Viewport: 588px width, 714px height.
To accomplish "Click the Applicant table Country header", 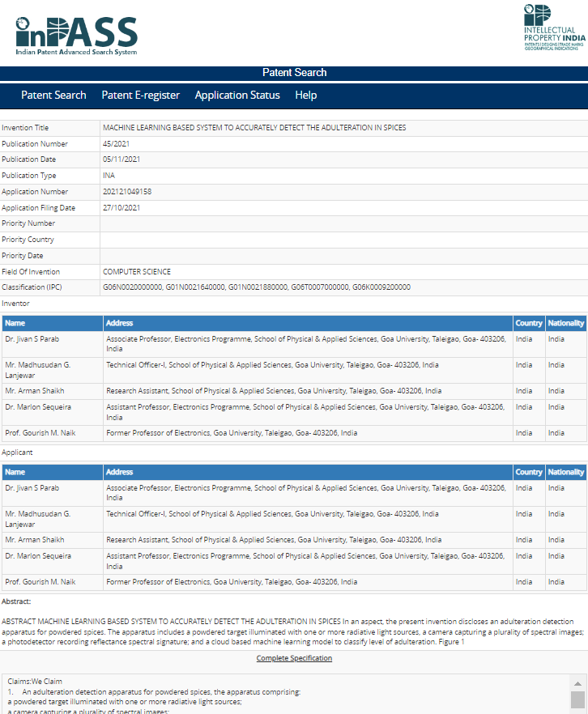I will pyautogui.click(x=529, y=472).
